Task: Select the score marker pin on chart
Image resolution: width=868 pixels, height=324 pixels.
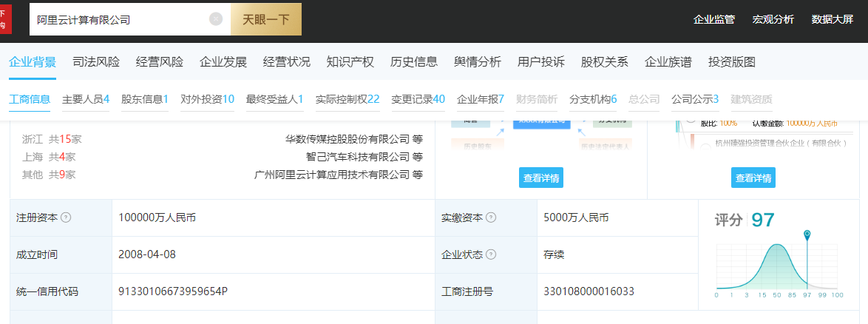Action: pos(807,234)
